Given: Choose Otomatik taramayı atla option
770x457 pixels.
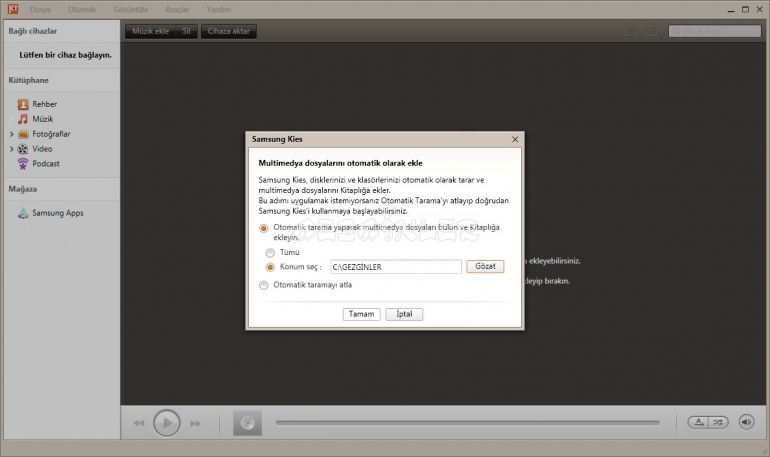Looking at the screenshot, I should coord(264,285).
